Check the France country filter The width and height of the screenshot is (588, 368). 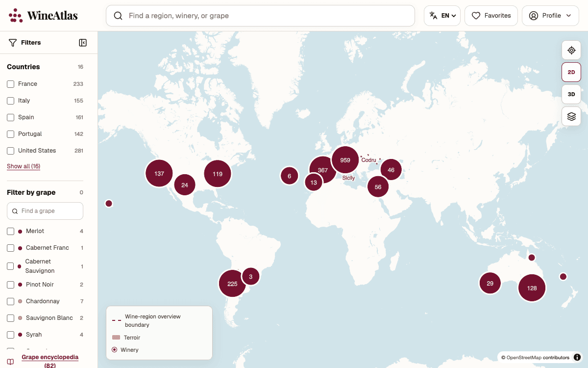tap(10, 84)
